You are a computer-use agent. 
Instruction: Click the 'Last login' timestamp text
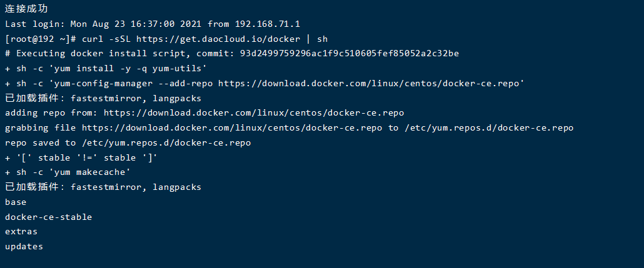point(136,24)
